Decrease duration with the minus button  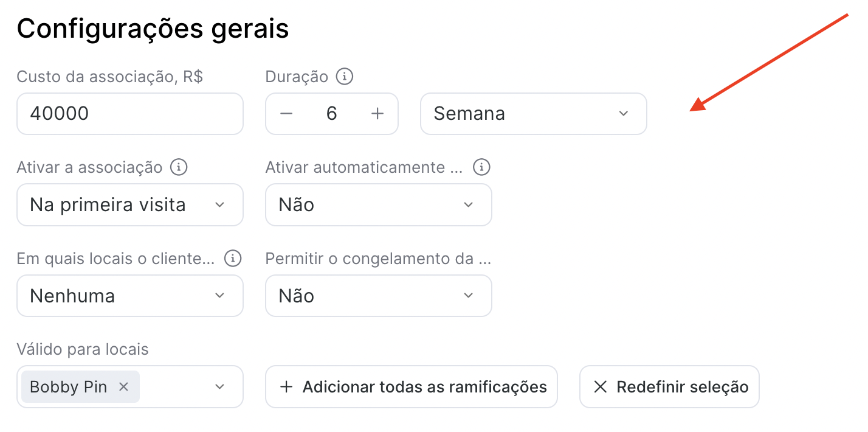coord(286,114)
